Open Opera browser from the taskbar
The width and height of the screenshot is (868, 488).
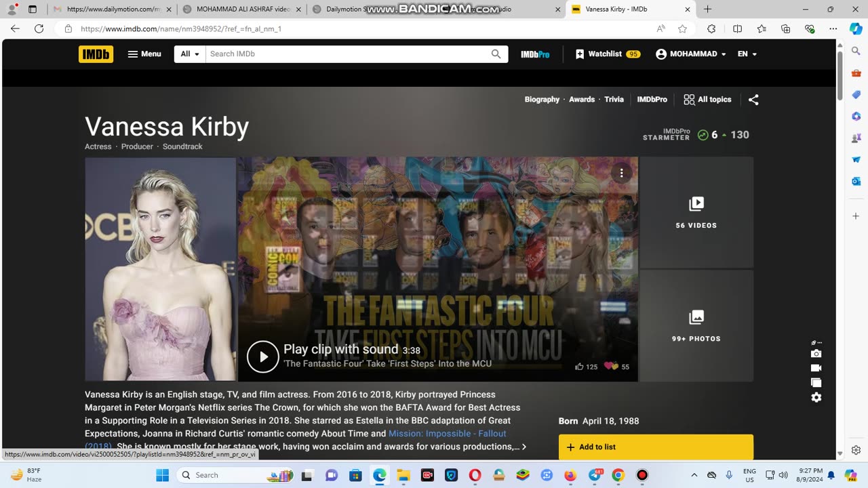[475, 475]
